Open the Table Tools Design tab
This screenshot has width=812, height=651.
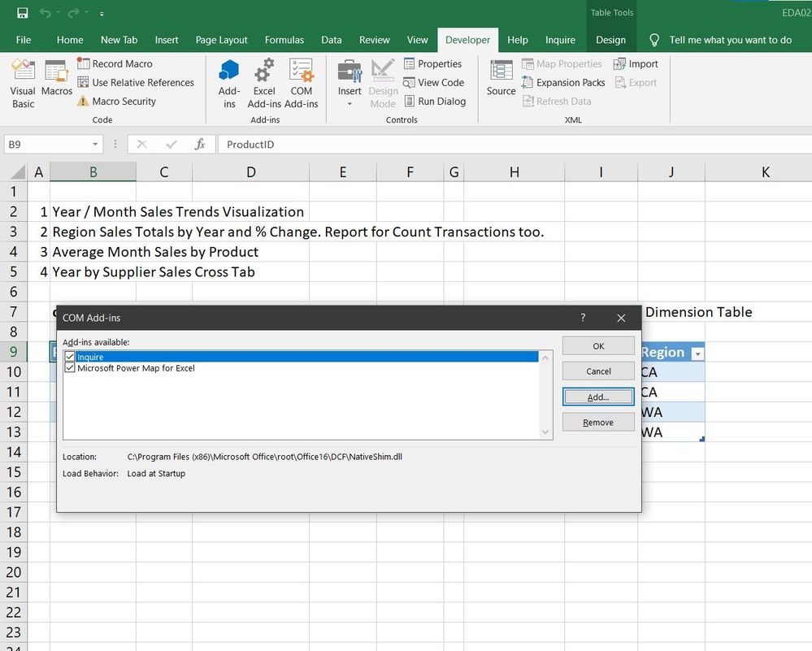click(x=610, y=40)
